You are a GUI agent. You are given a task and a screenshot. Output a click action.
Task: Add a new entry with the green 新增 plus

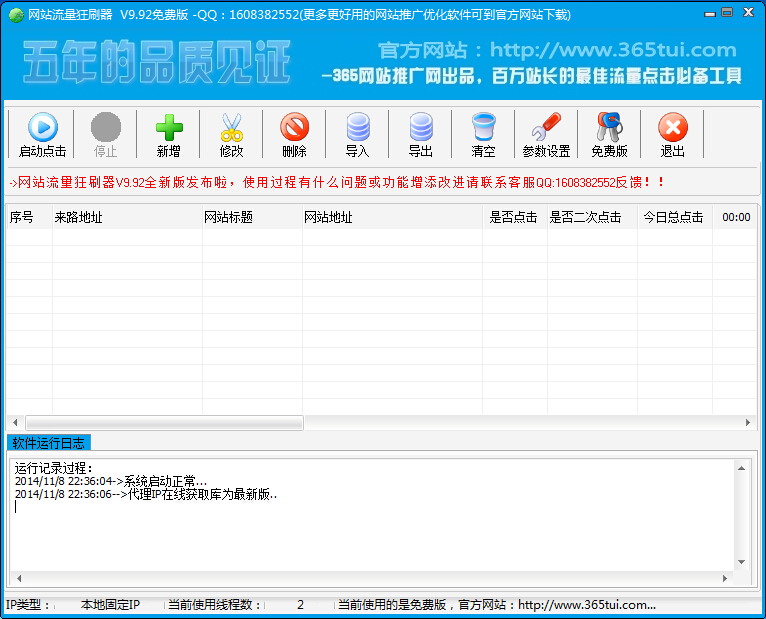(x=169, y=134)
